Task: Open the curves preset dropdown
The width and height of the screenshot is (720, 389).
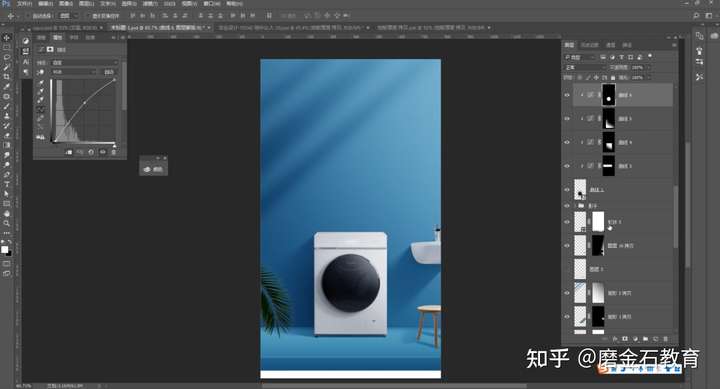Action: (84, 62)
